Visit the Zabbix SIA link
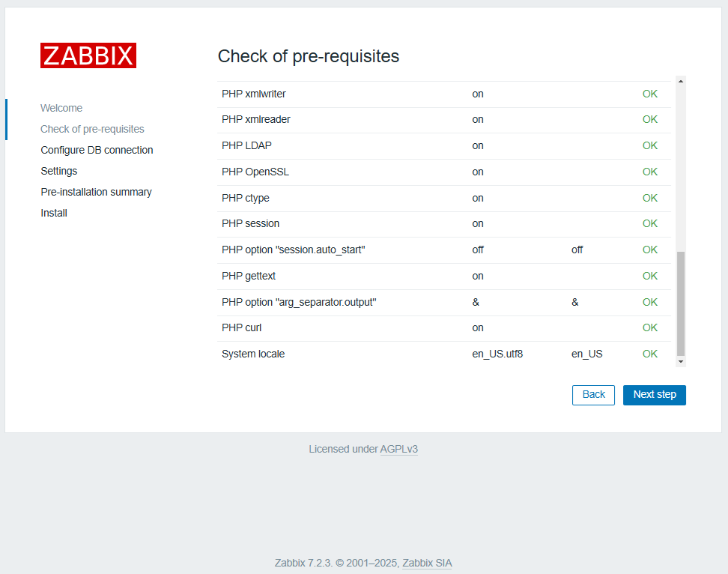This screenshot has width=728, height=574. 427,563
